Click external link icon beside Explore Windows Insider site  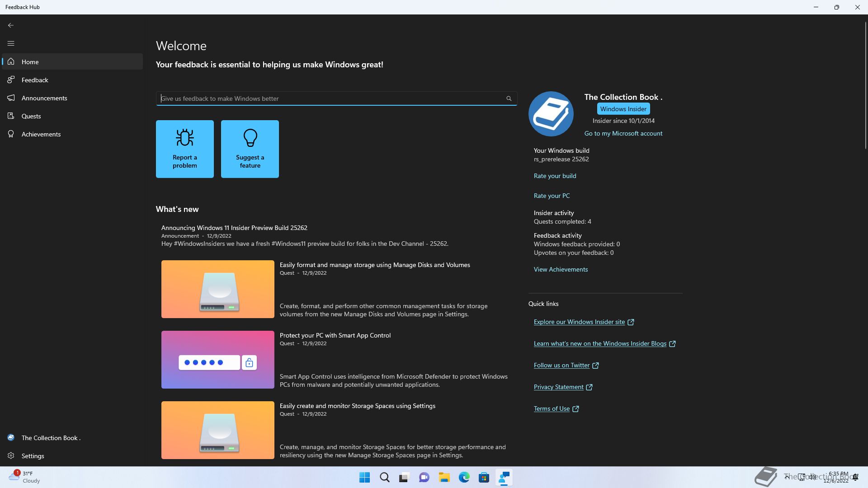pyautogui.click(x=631, y=322)
